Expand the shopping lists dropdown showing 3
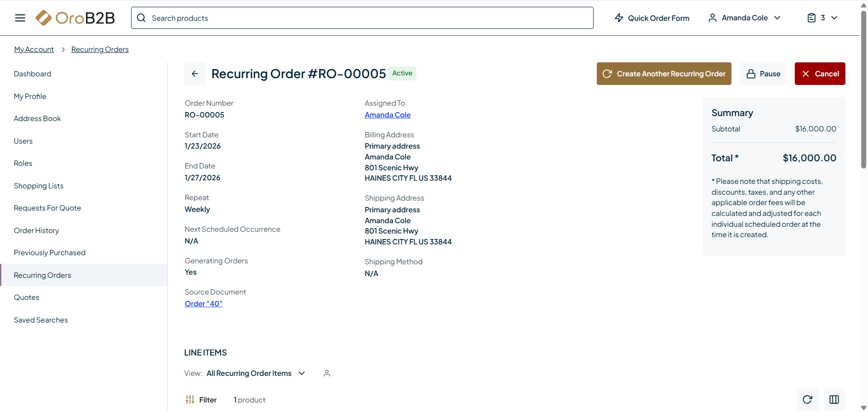This screenshot has width=868, height=412. pyautogui.click(x=822, y=18)
